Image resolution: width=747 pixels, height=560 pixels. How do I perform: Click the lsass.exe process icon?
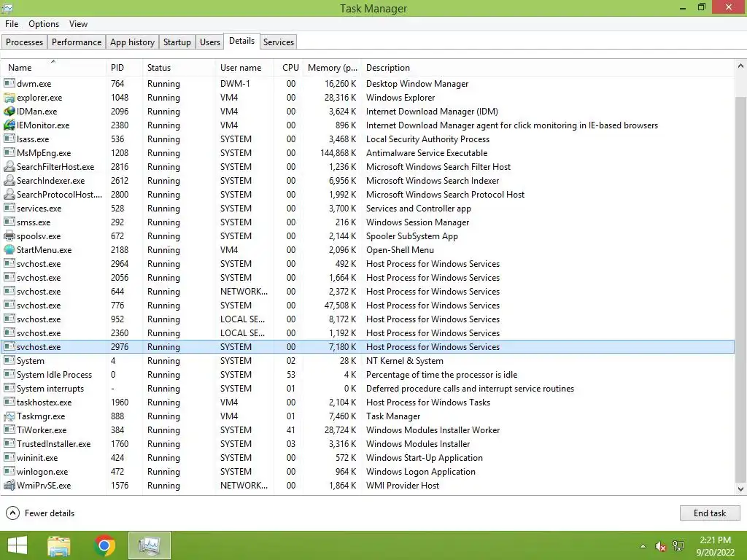coord(9,139)
